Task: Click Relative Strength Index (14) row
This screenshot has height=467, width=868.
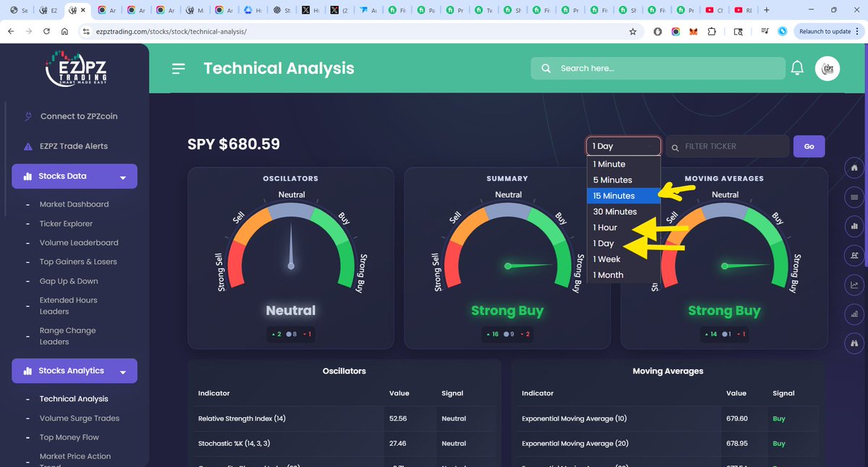Action: click(344, 418)
